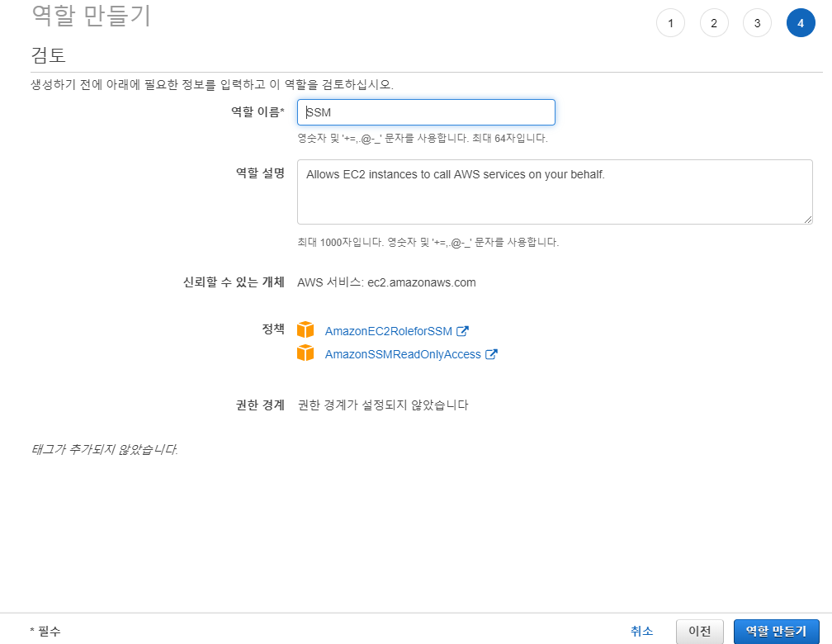Screen dimensions: 832x644
Task: Click the 태그가 추가되지 않았습니다 message
Action: click(104, 449)
